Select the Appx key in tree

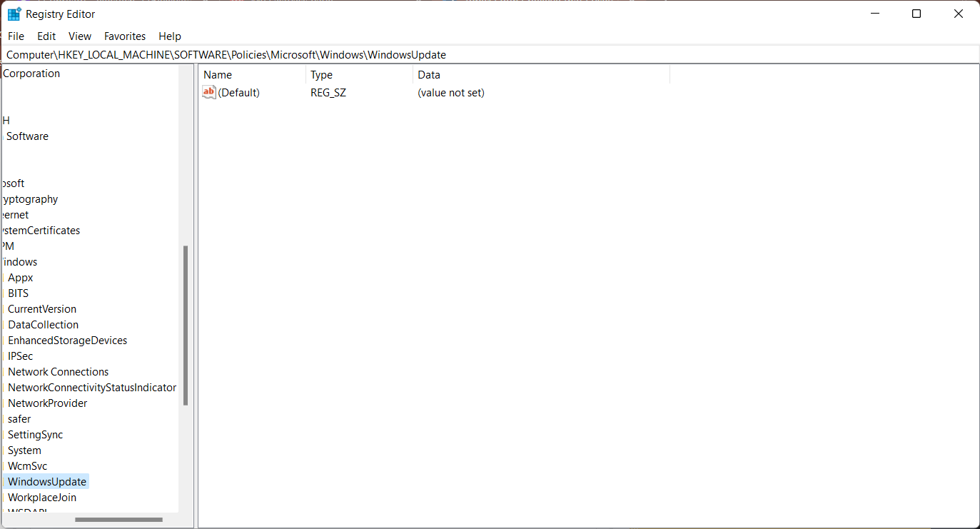click(x=21, y=278)
